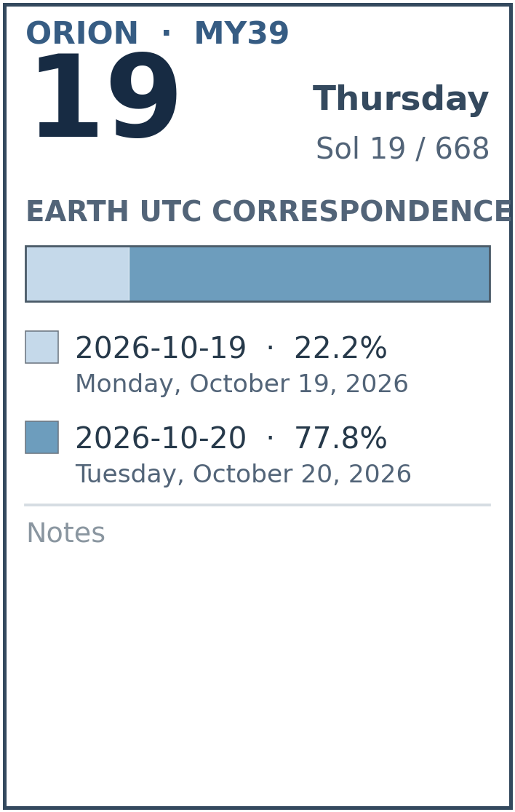515x812 pixels.
Task: Click the ORION calendar name
Action: click(x=81, y=33)
